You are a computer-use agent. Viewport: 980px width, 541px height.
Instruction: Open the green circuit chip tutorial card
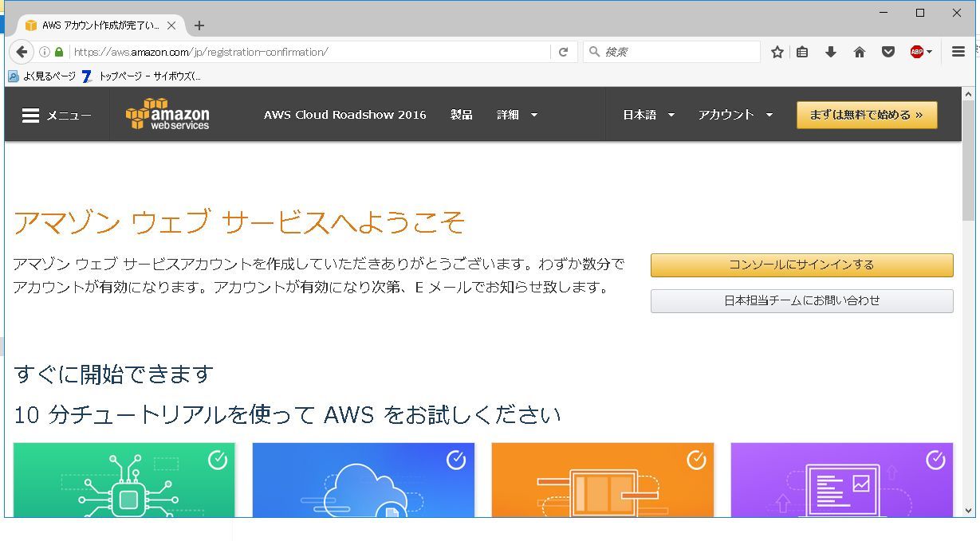pos(124,480)
